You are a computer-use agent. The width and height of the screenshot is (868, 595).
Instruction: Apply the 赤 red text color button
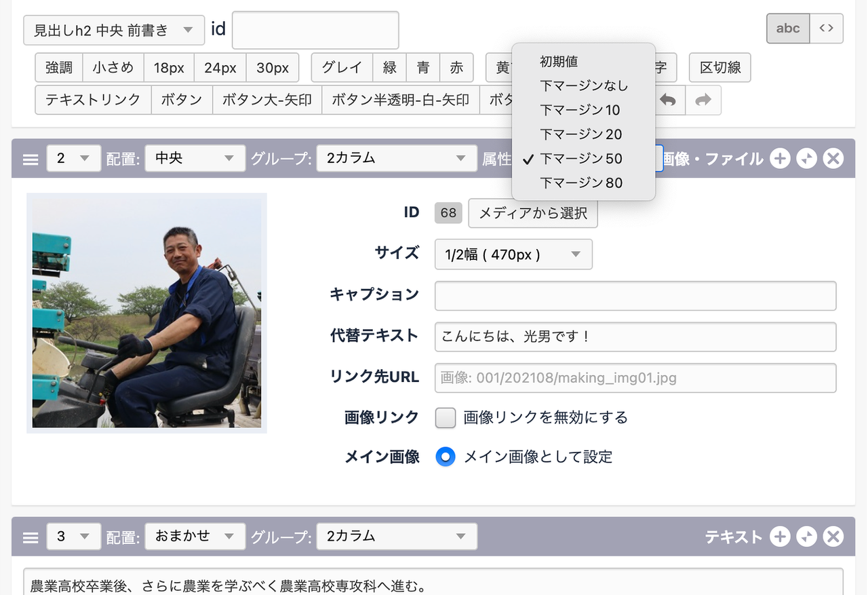456,68
